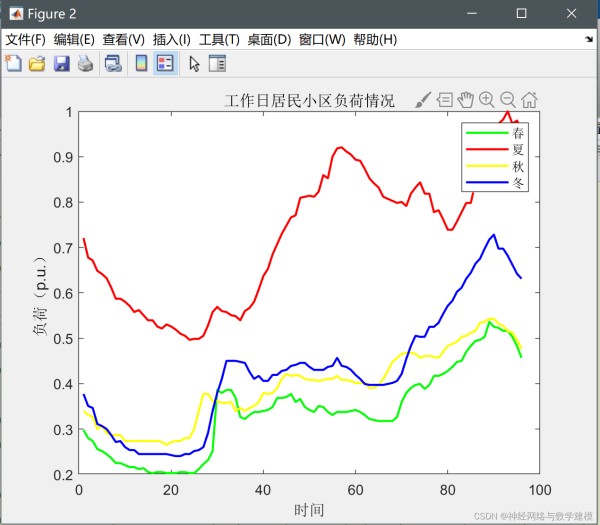Insert colorbar from toolbar
This screenshot has width=600, height=525.
[x=142, y=63]
